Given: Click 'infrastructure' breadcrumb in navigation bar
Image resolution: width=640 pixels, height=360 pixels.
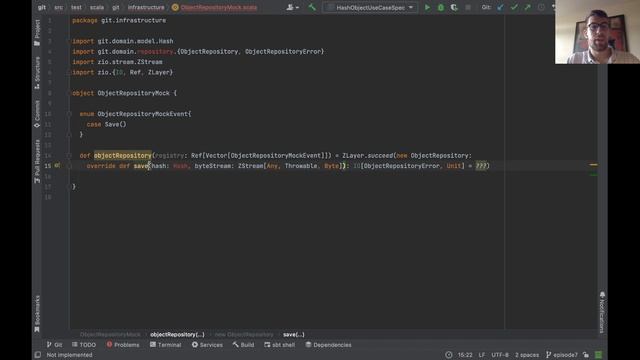Looking at the screenshot, I should tap(146, 7).
